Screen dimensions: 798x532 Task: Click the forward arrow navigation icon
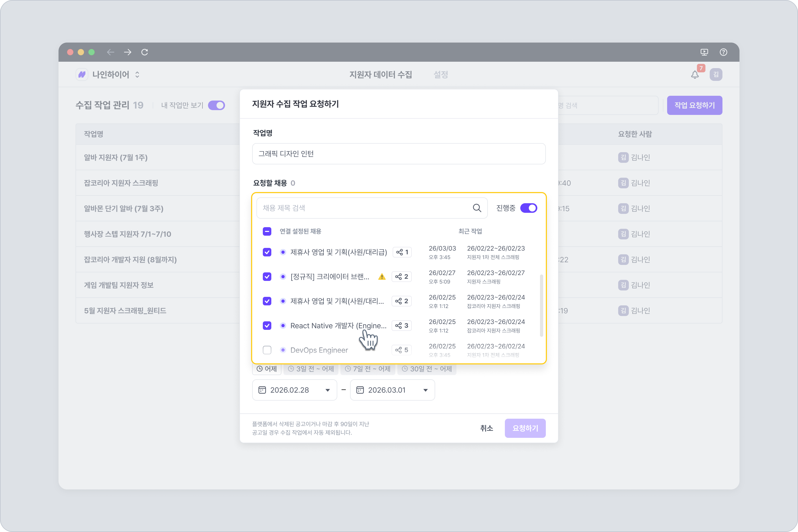tap(128, 52)
